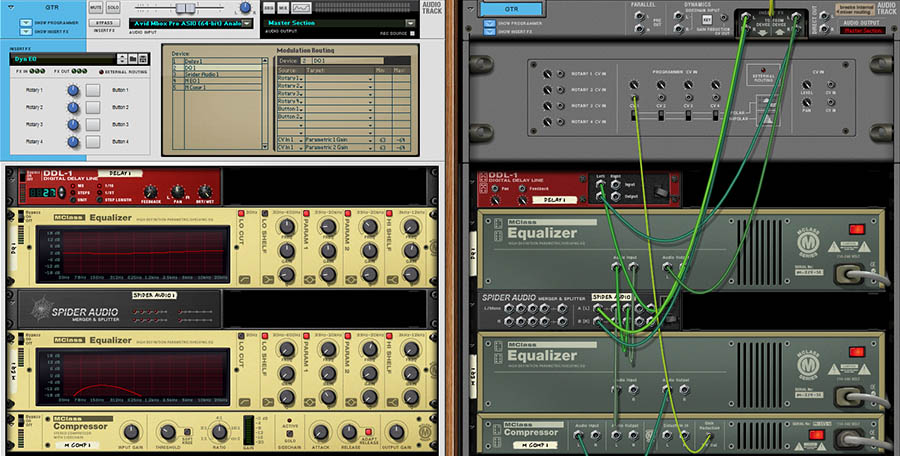Toggle Param 1 on the upper Equalizer
Screen dimensions: 900x456
click(306, 214)
